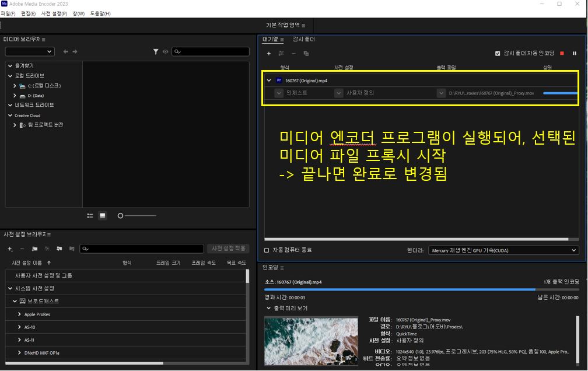Stop the queue with red stop button

(562, 53)
